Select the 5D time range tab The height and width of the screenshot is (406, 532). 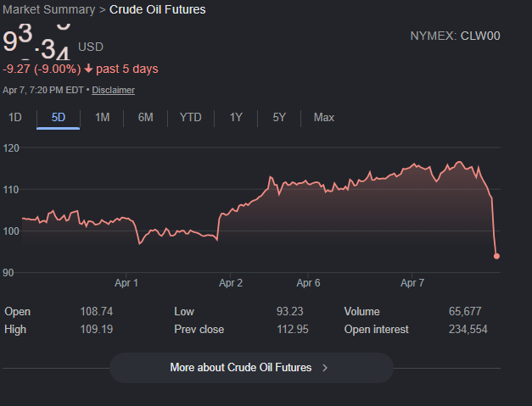pyautogui.click(x=59, y=118)
